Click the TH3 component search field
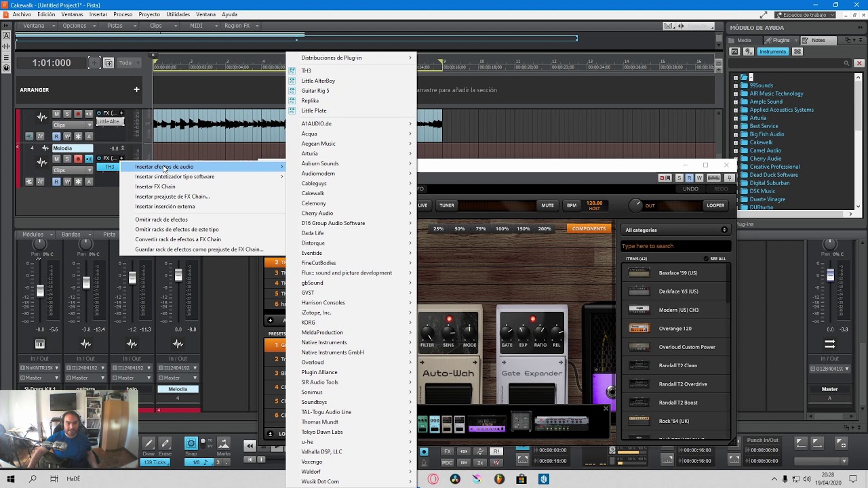Image resolution: width=868 pixels, height=488 pixels. click(675, 246)
